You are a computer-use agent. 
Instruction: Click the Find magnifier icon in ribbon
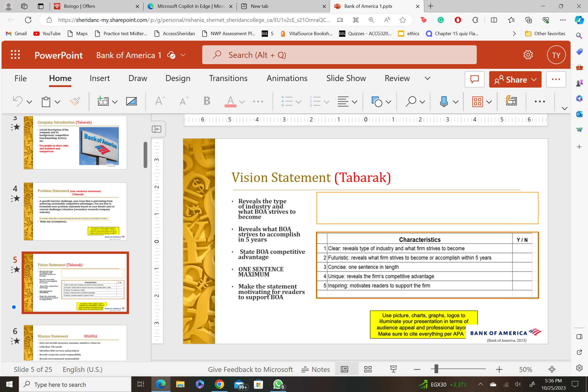411,101
